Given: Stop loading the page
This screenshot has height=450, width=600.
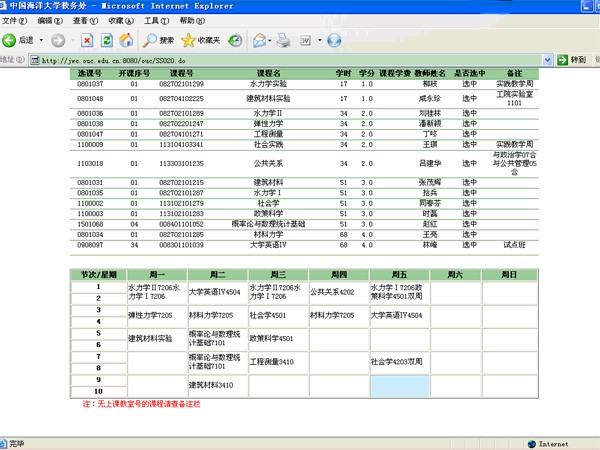Looking at the screenshot, I should 87,40.
